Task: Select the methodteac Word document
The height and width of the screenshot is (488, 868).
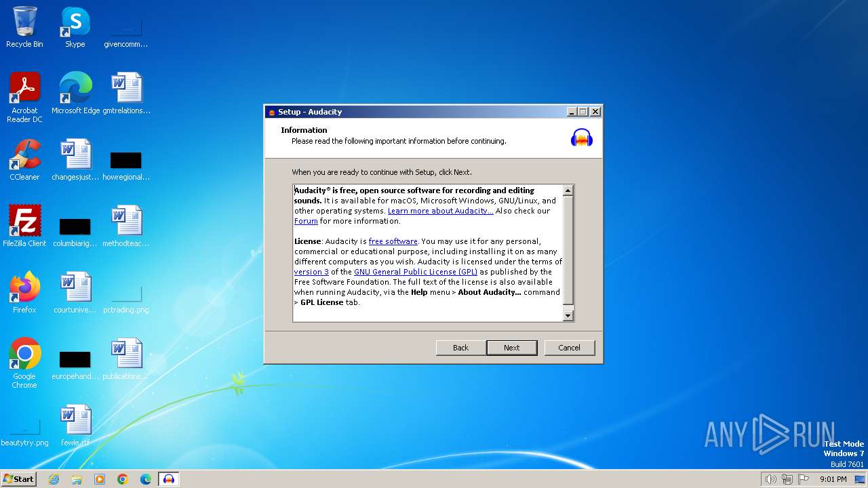Action: tap(126, 226)
